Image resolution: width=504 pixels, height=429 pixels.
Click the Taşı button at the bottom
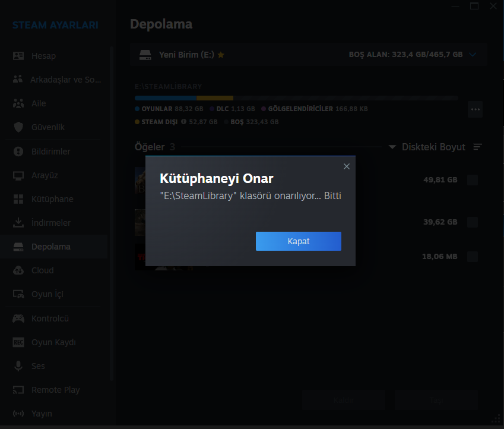[x=436, y=400]
